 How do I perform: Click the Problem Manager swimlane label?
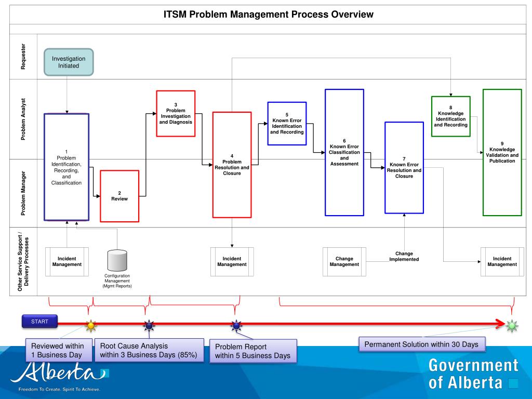point(23,193)
